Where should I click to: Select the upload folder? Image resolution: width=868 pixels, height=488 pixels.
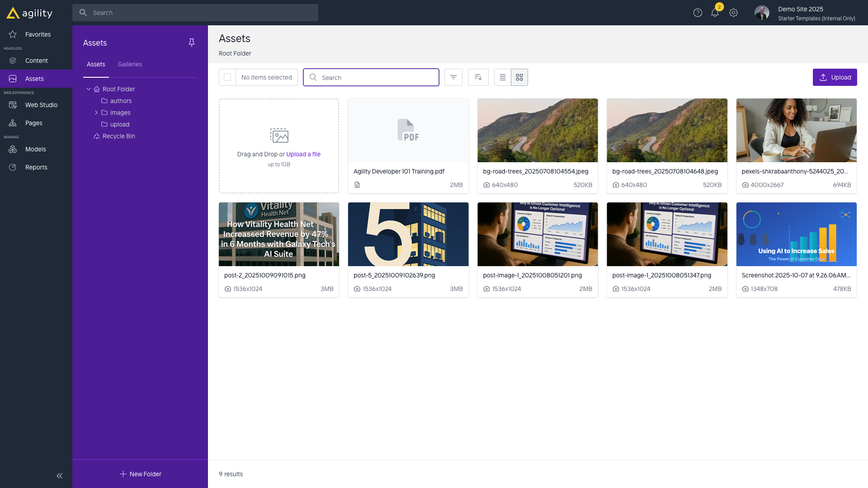(x=120, y=124)
